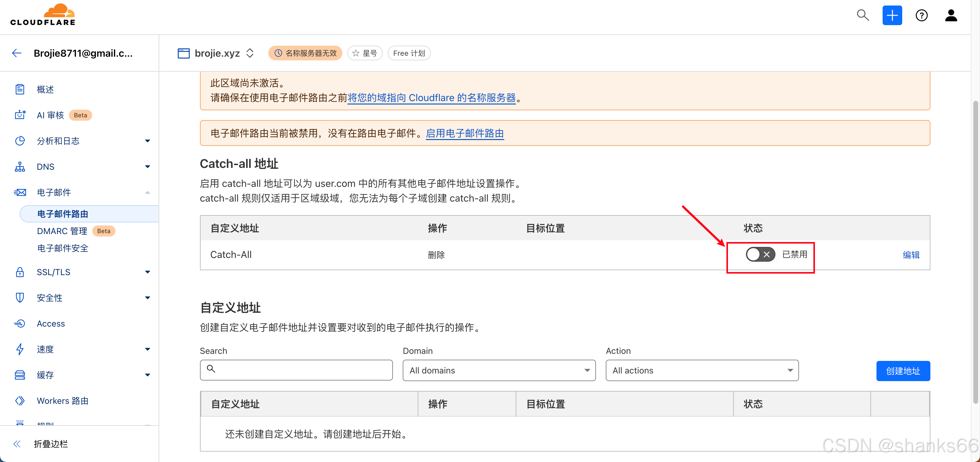Click the back arrow beside account email
Image resolution: width=980 pixels, height=462 pixels.
[17, 53]
